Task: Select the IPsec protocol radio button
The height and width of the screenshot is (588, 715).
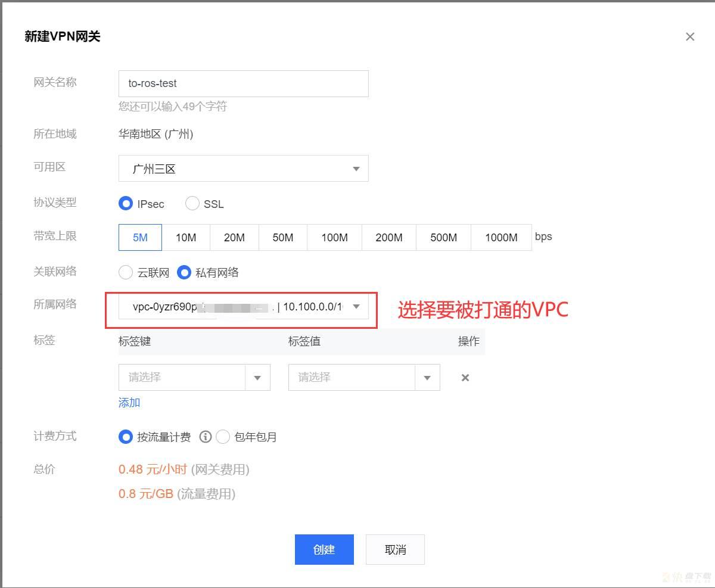Action: pos(125,204)
